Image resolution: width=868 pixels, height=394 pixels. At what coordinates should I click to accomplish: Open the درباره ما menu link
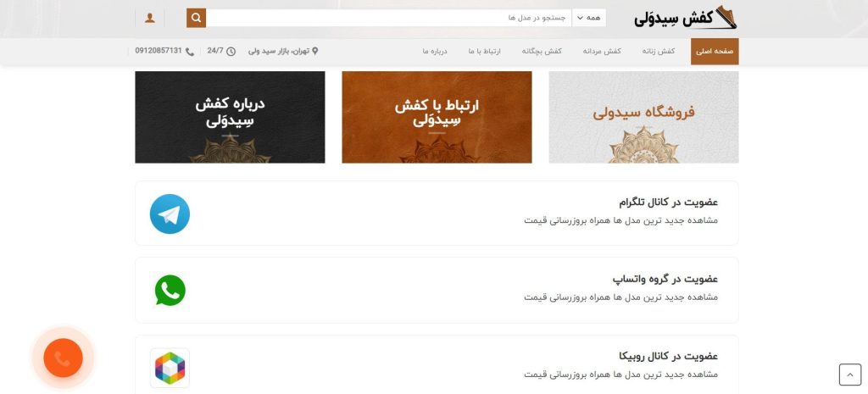[435, 52]
